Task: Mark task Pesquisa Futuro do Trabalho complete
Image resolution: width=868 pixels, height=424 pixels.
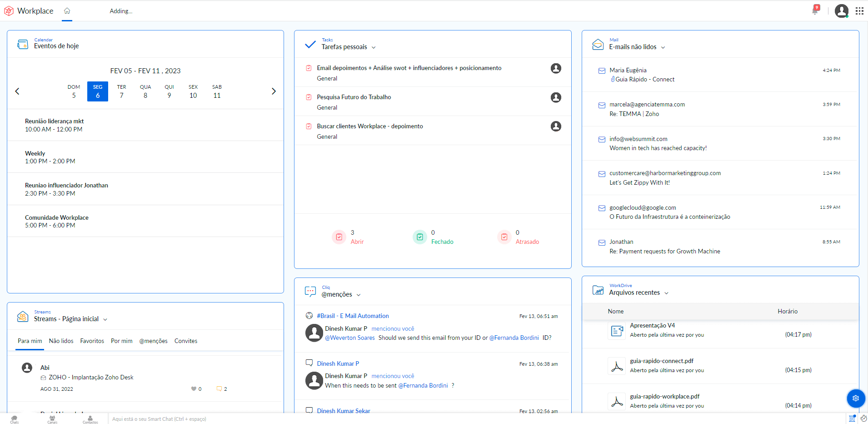Action: tap(309, 97)
